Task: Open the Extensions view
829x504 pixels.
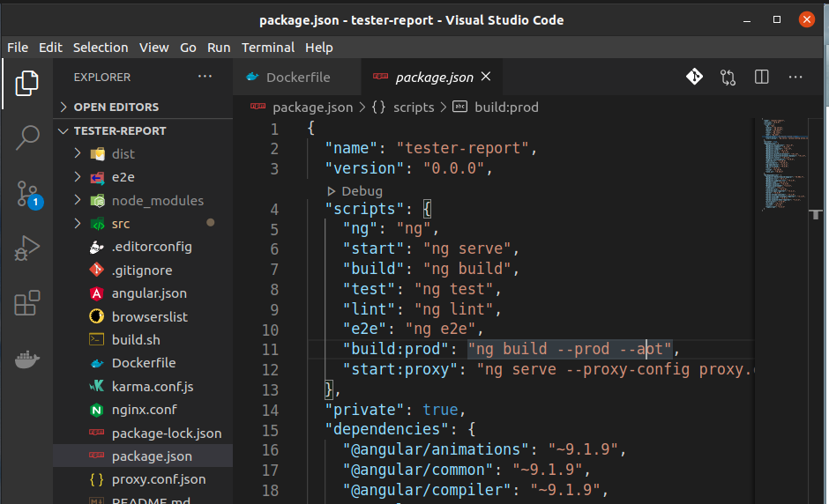Action: (27, 303)
